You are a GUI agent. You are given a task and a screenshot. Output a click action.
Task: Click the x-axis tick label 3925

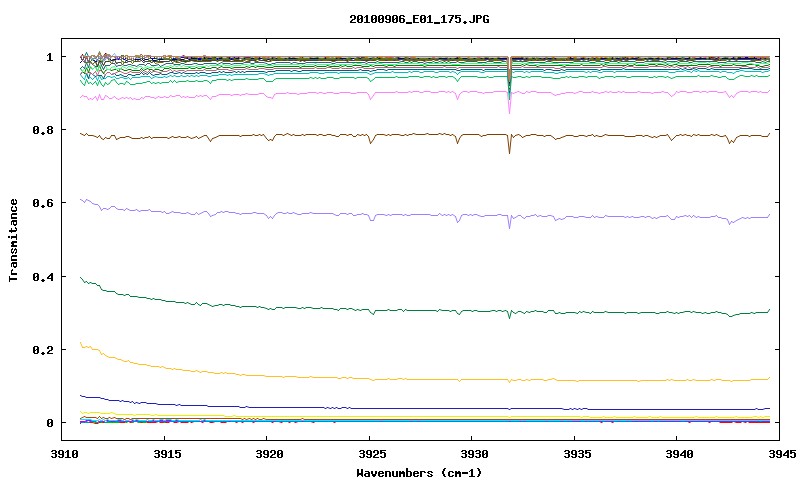tap(372, 454)
